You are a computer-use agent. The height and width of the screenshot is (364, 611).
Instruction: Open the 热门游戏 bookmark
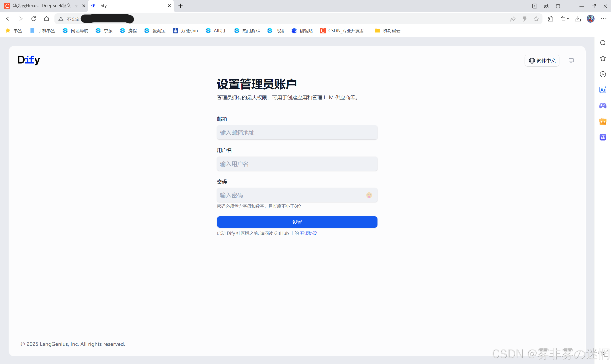247,31
